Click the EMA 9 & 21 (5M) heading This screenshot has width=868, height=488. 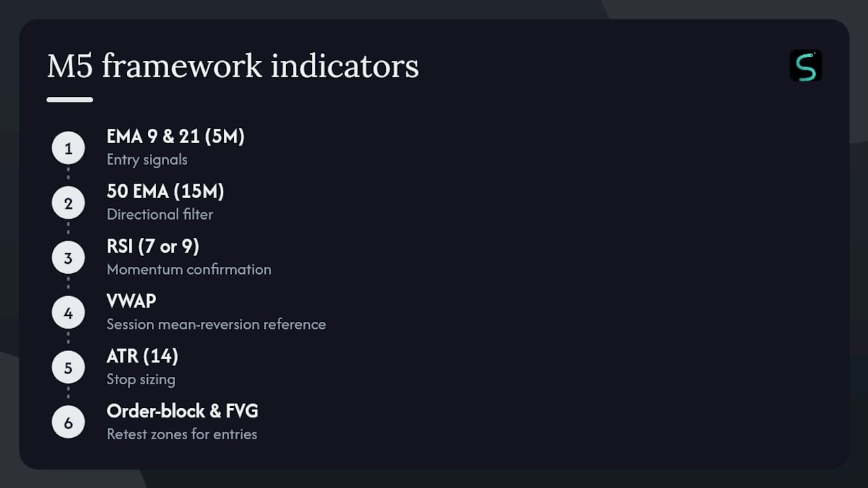[176, 137]
